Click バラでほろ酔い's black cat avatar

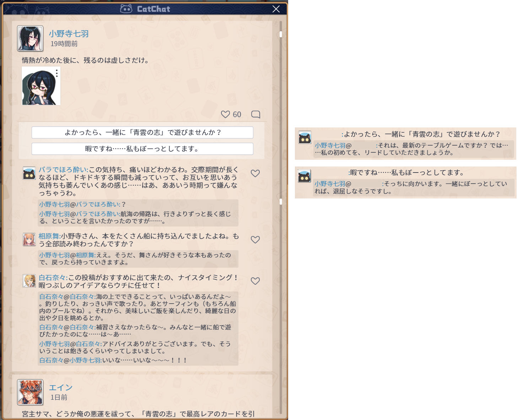[x=29, y=173]
